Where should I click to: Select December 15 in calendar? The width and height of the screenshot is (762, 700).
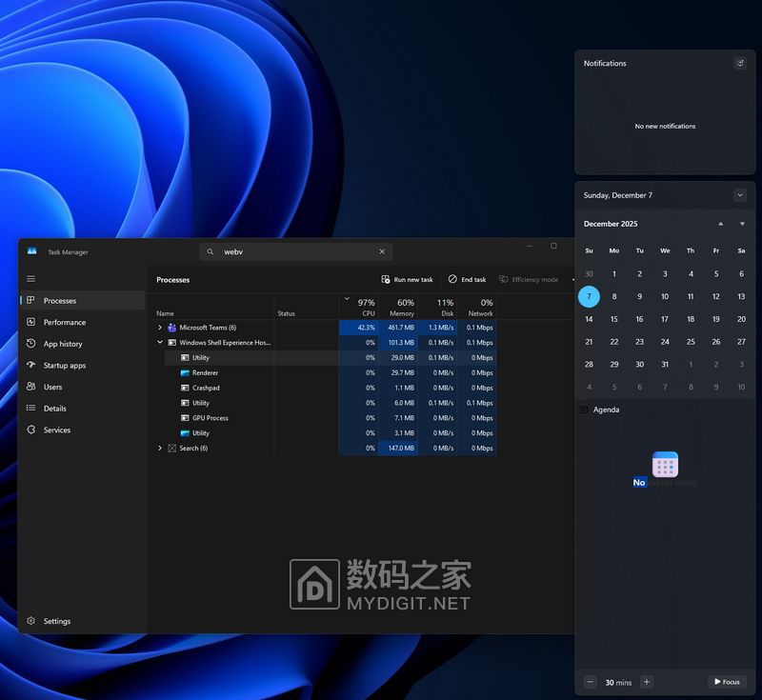(614, 319)
